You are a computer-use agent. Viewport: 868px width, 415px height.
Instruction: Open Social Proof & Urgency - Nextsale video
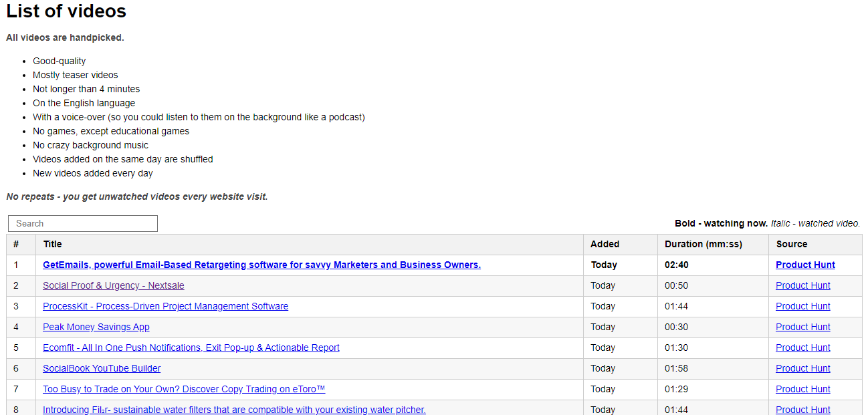click(113, 285)
